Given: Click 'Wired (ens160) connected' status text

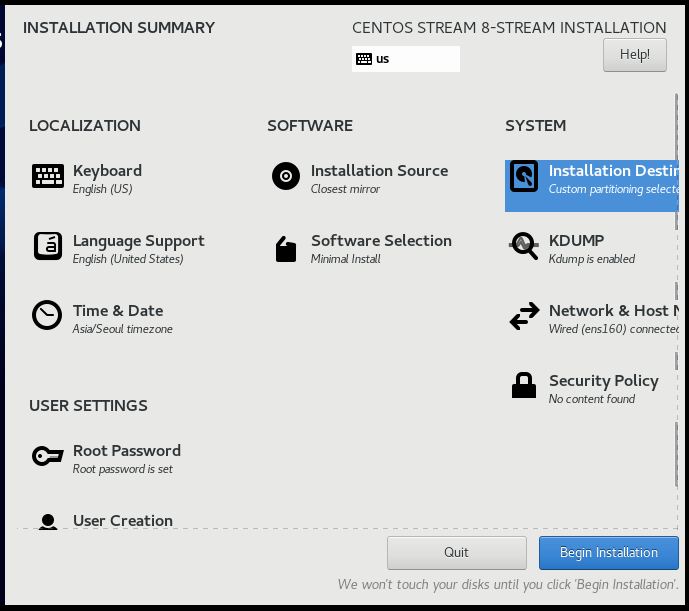Looking at the screenshot, I should (613, 329).
